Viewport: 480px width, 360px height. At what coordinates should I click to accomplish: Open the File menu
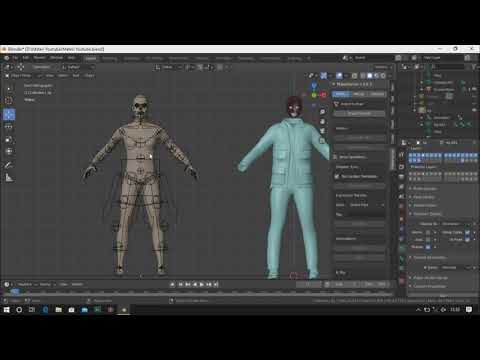(15, 58)
